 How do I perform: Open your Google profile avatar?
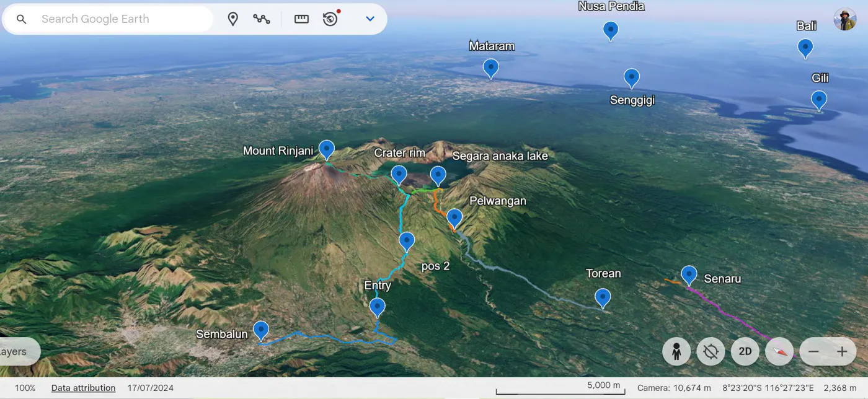(x=845, y=19)
